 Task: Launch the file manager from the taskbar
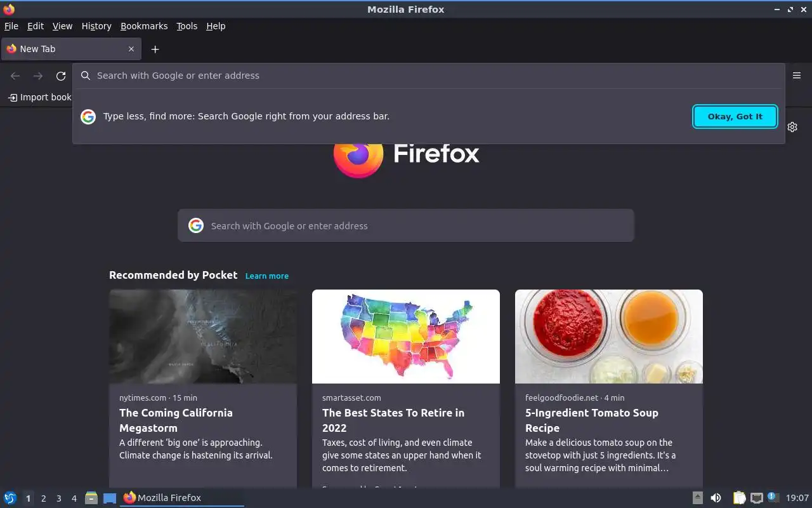pos(91,498)
